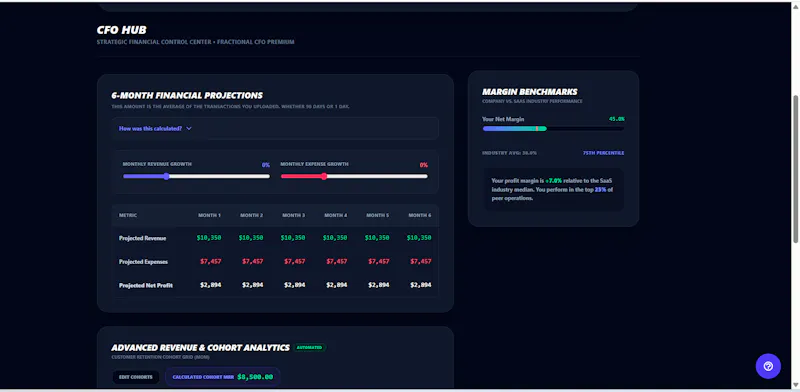
Task: Click the projections average transactions note
Action: tap(231, 107)
